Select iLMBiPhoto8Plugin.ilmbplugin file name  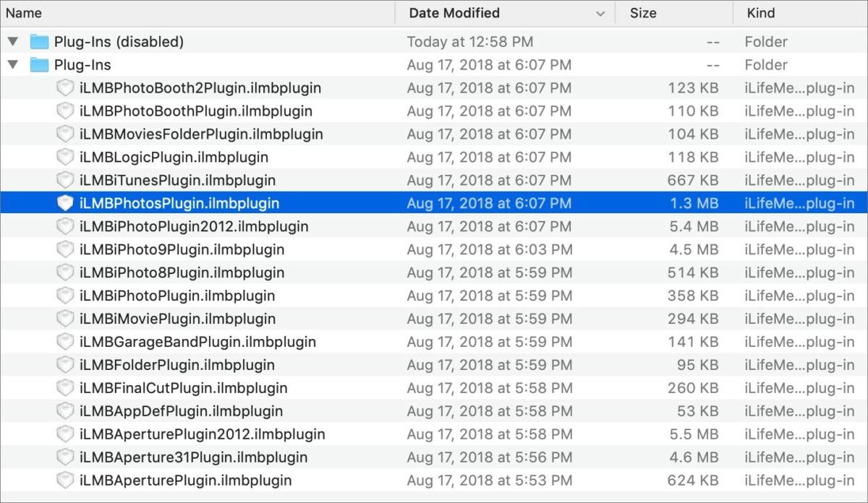[182, 273]
